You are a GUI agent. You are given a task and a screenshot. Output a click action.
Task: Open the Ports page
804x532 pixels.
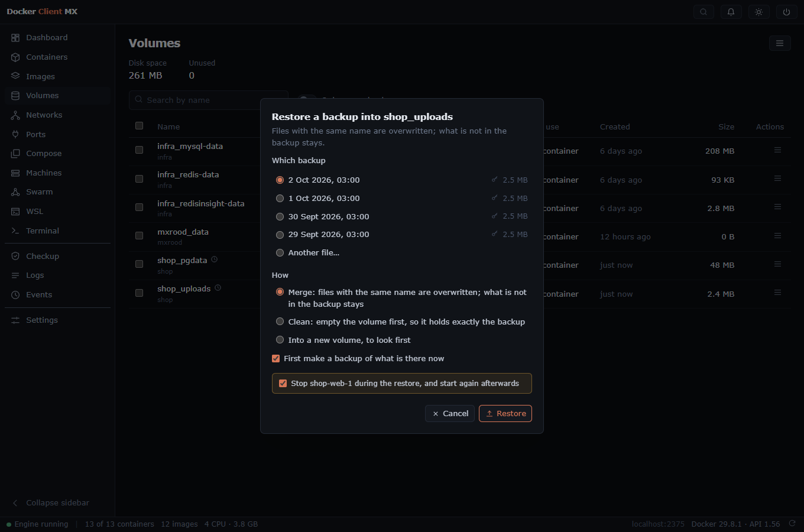57,134
